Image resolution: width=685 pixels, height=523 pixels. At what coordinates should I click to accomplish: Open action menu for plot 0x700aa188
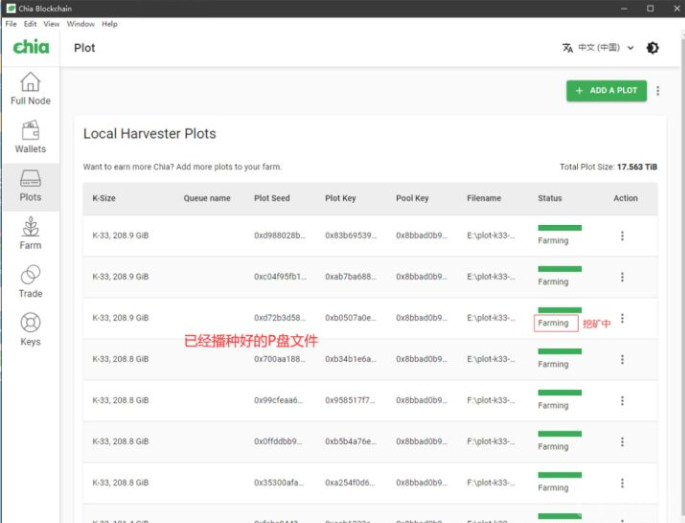click(622, 360)
